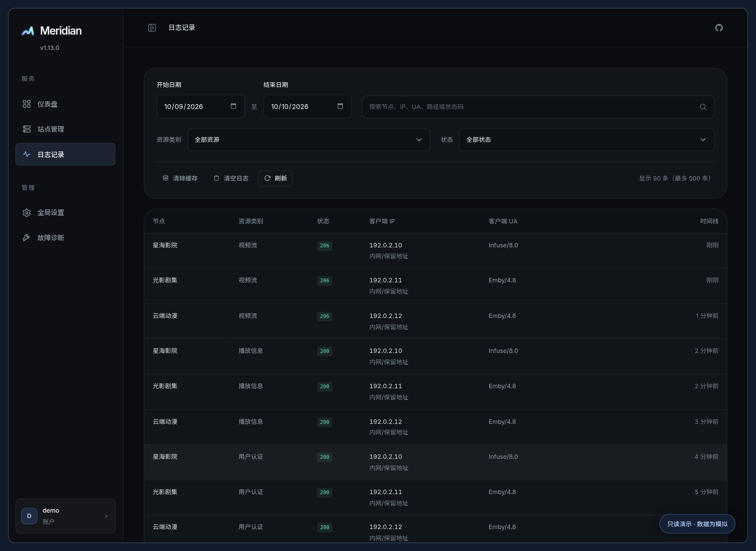Click the 日志记录 activity pulse icon
756x551 pixels.
(x=27, y=154)
